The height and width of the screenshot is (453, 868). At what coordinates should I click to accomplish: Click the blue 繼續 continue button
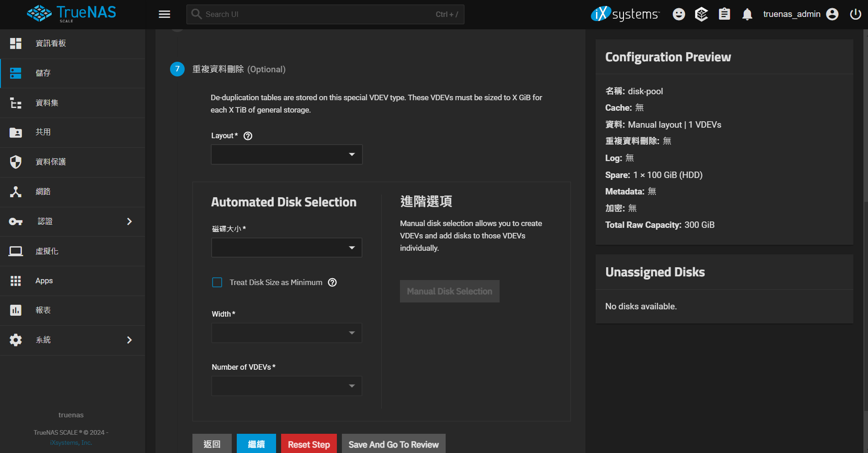click(x=256, y=444)
